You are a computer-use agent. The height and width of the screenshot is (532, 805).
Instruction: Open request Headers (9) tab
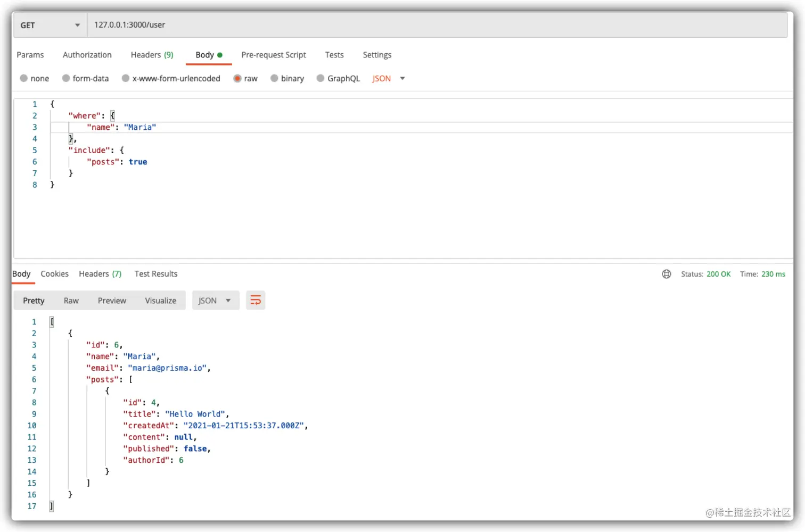152,55
